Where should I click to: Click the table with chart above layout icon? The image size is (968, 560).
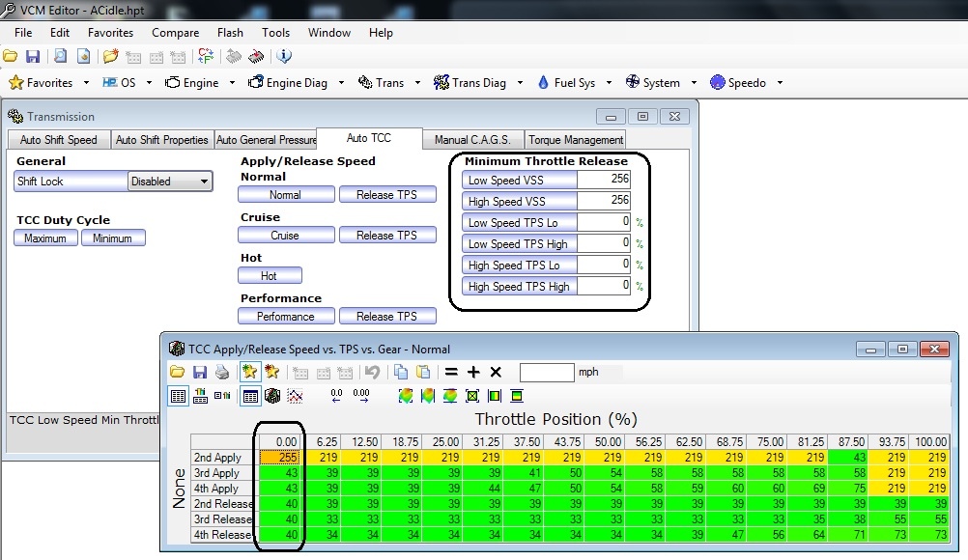(x=200, y=396)
